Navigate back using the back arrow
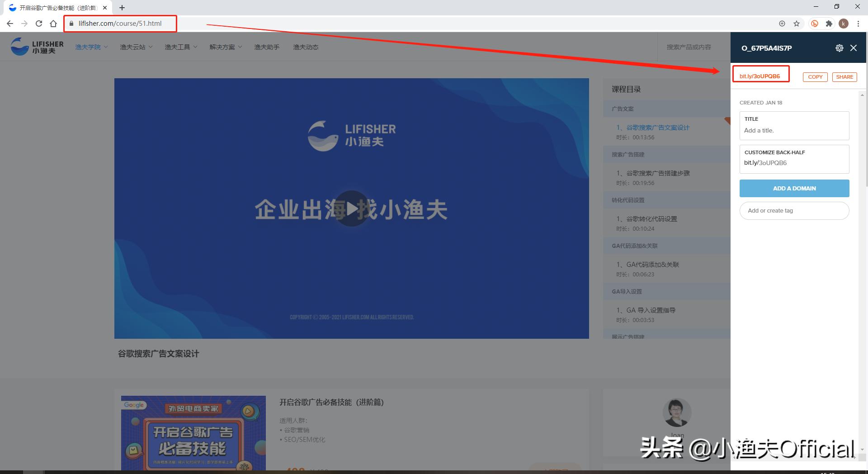Screen dimensions: 868x474 click(x=10, y=24)
